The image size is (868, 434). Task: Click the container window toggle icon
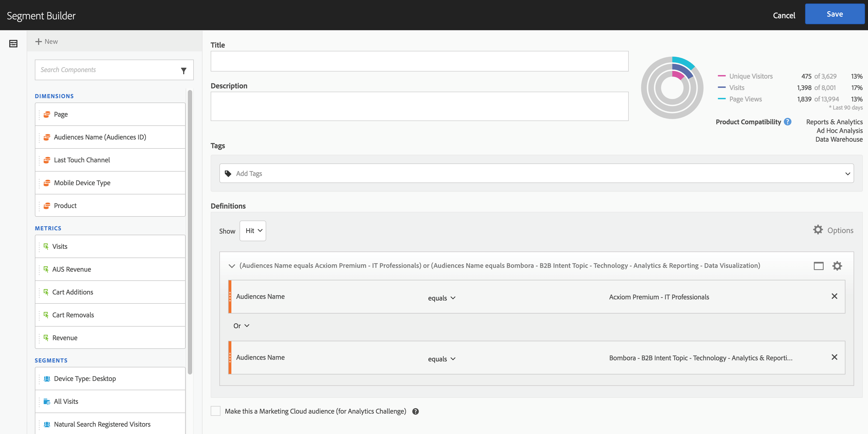[818, 266]
